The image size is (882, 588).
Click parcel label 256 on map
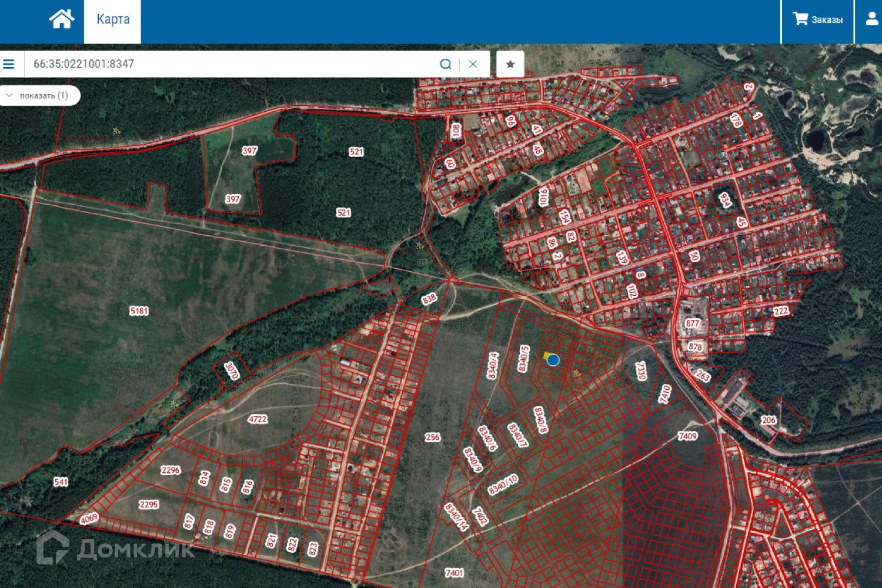(432, 437)
